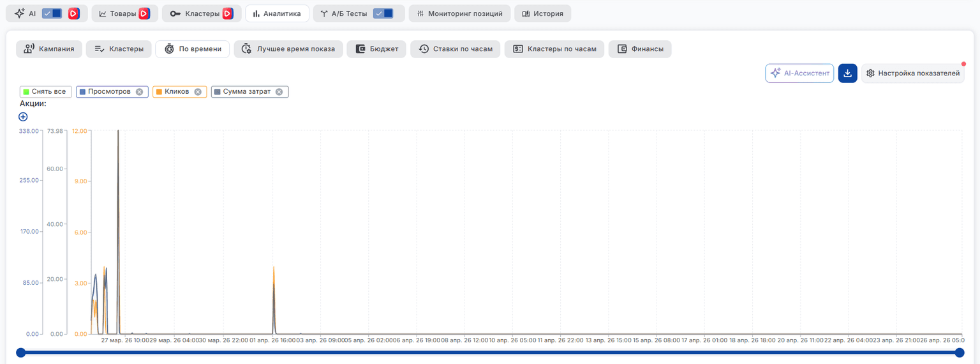Open the video guide icon beside top Кластеры
The width and height of the screenshot is (980, 364).
[x=228, y=13]
